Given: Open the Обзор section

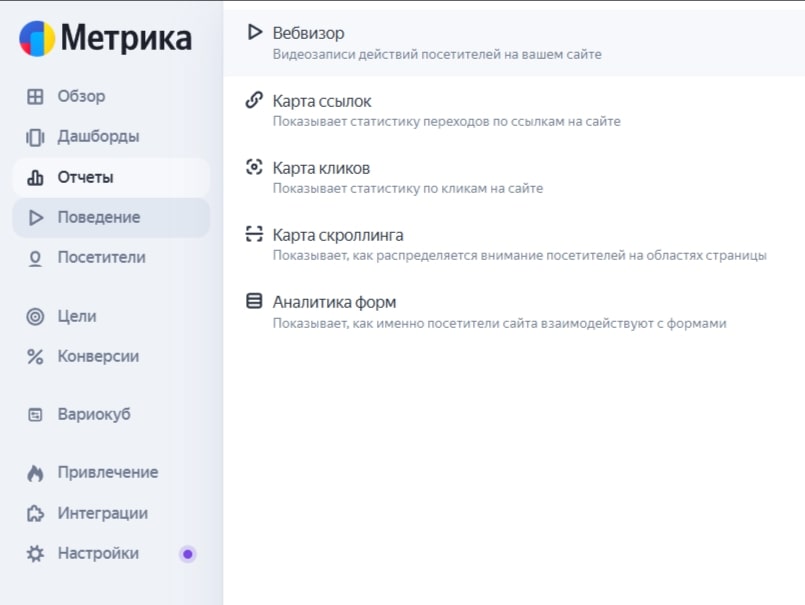Looking at the screenshot, I should tap(111, 97).
